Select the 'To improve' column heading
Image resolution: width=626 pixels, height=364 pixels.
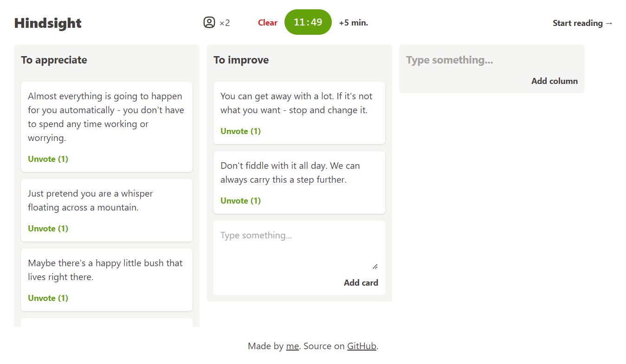pos(241,60)
